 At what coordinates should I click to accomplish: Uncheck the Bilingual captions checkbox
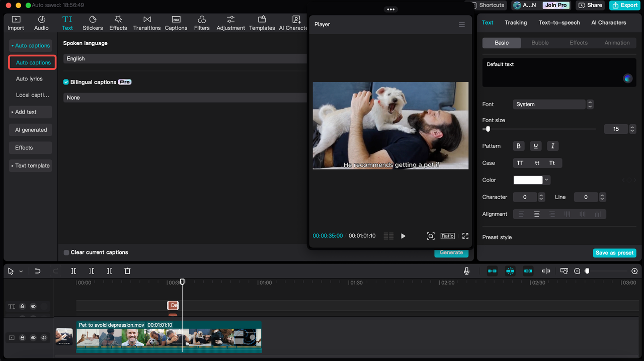click(x=66, y=82)
